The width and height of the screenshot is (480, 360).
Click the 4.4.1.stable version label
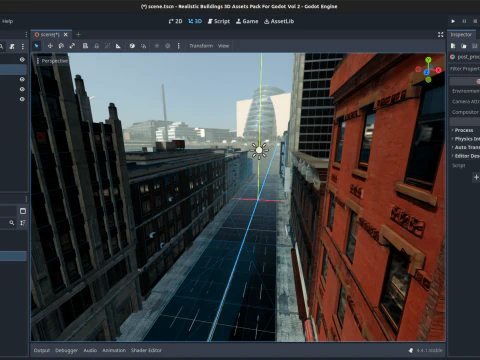429,350
